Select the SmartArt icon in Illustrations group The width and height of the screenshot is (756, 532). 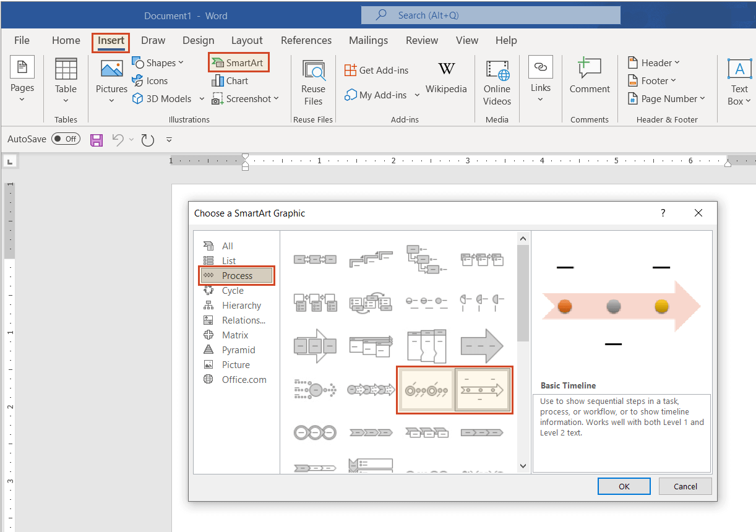[238, 62]
